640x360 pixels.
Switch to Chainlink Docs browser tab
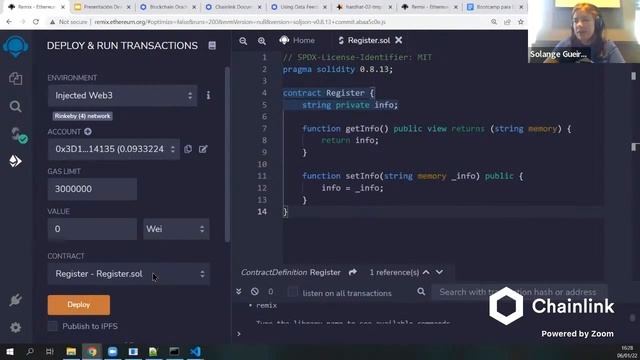[x=233, y=7]
